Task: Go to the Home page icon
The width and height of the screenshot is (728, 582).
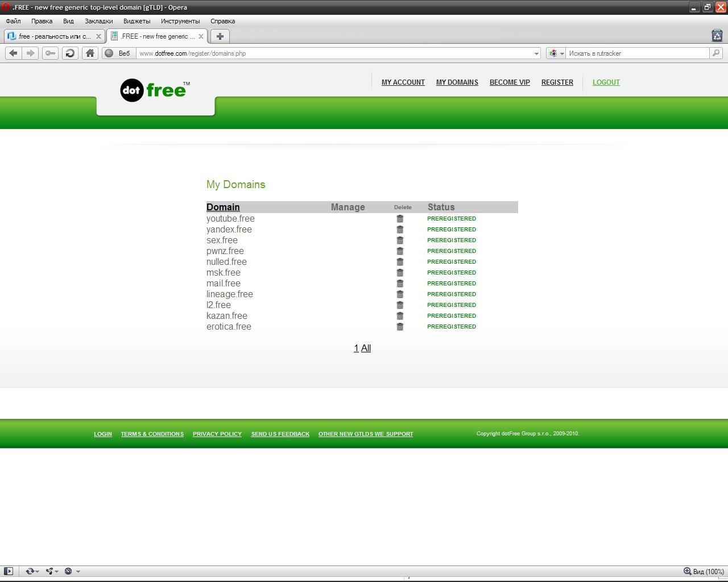Action: click(89, 53)
